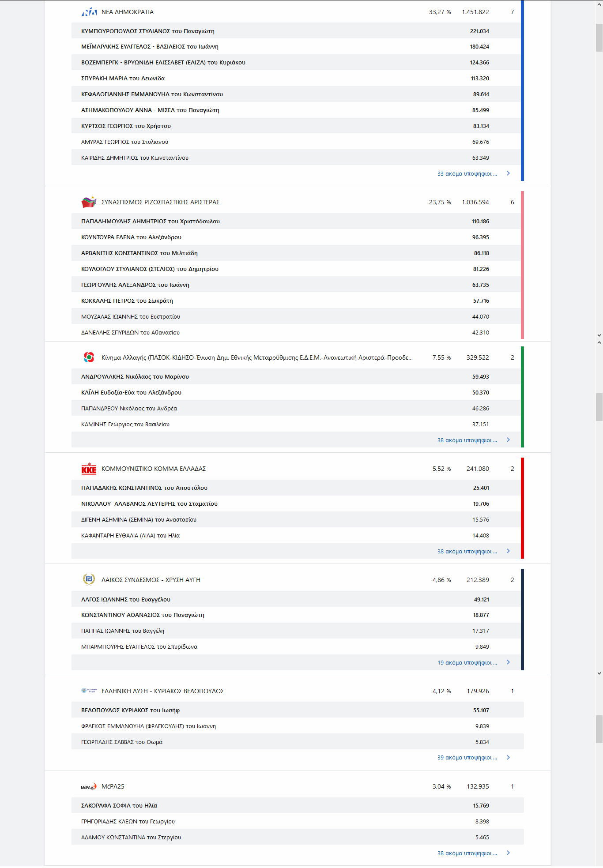Click the ΚΟΜΜΟΥΝΙΣΤΙΚΟ ΚΟΜΜΑ ΕΛΛΑΔΑΣ heading
Viewport: 603px width, 868px height.
(154, 469)
